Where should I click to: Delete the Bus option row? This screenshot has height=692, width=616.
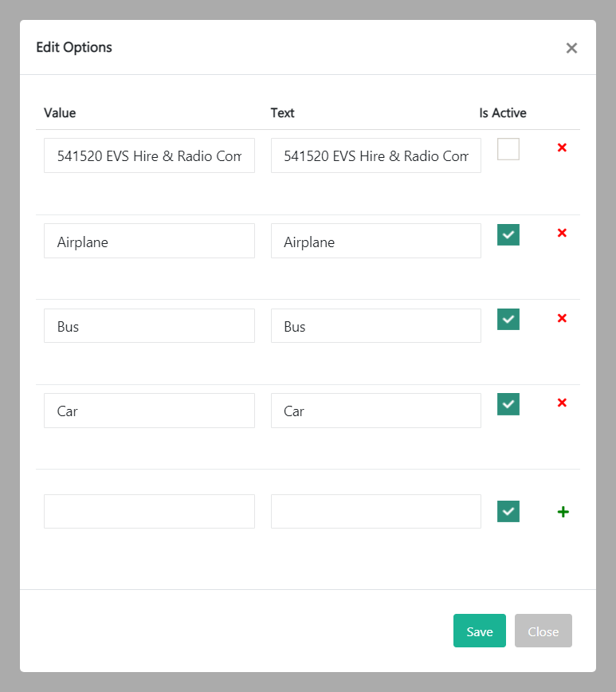(x=562, y=318)
